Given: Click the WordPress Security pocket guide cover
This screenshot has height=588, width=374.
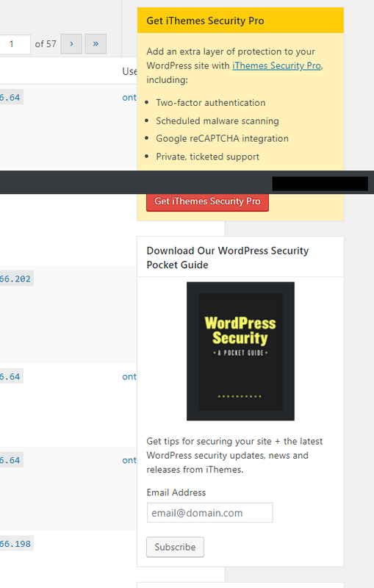Looking at the screenshot, I should point(240,351).
